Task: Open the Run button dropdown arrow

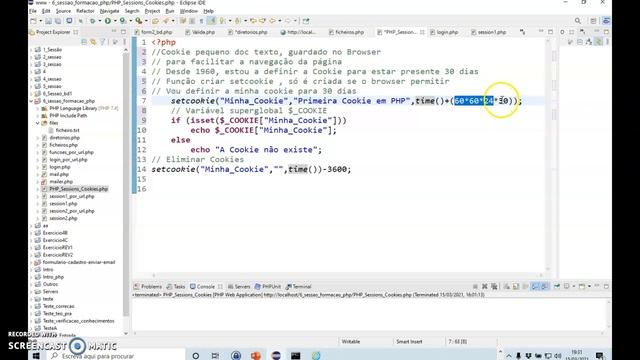Action: click(x=115, y=21)
